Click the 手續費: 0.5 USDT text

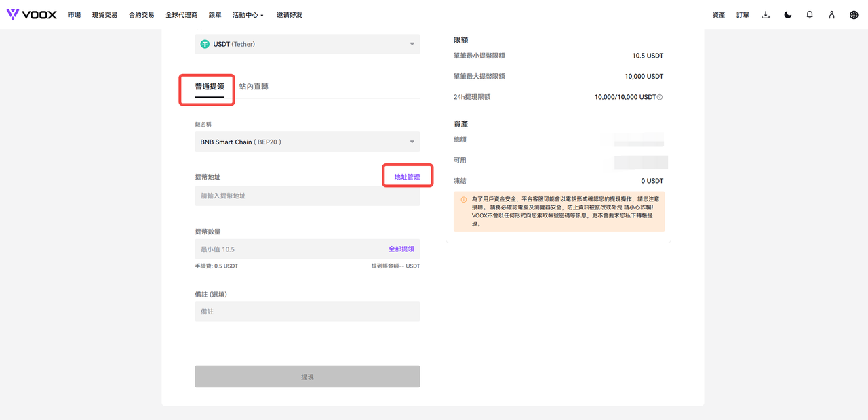[x=216, y=266]
